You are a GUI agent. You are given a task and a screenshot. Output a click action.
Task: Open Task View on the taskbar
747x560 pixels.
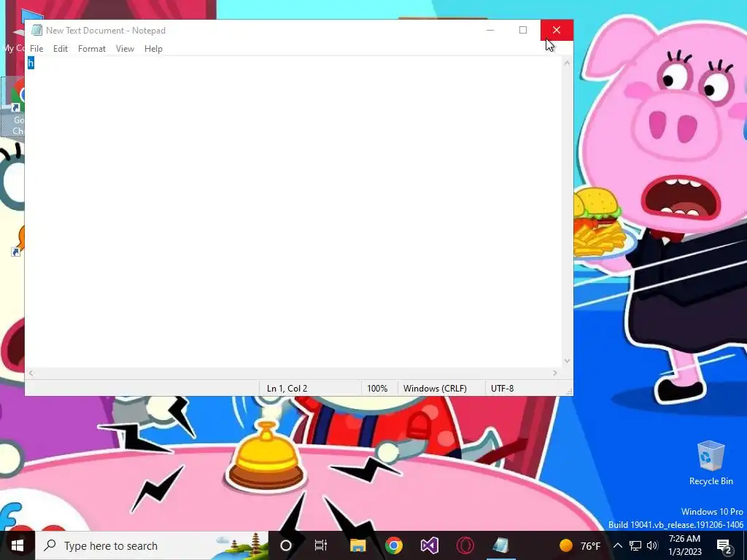pos(321,545)
